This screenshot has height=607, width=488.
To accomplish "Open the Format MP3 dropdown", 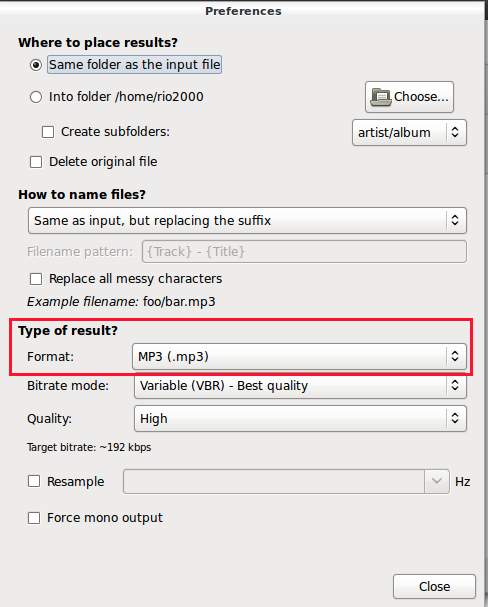I will click(x=299, y=357).
